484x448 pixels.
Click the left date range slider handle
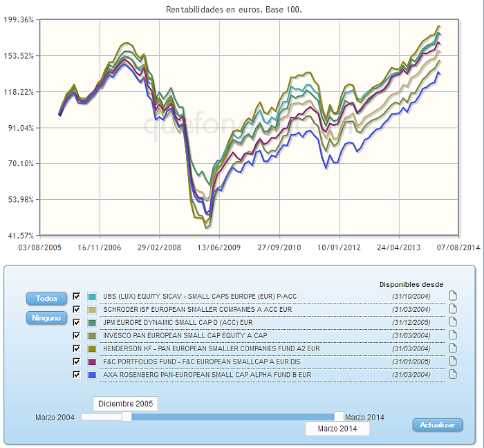(127, 416)
